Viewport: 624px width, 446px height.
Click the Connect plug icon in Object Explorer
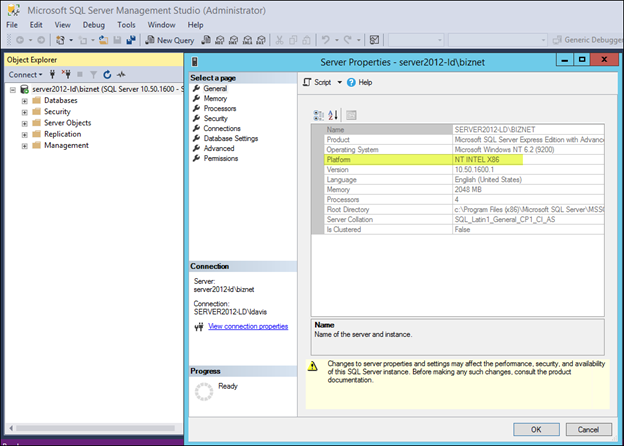click(52, 74)
